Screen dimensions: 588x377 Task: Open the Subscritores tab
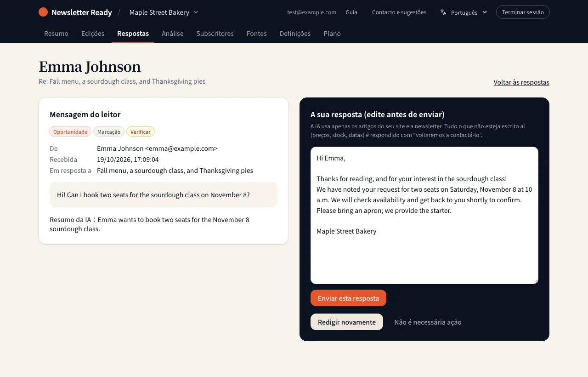point(215,33)
